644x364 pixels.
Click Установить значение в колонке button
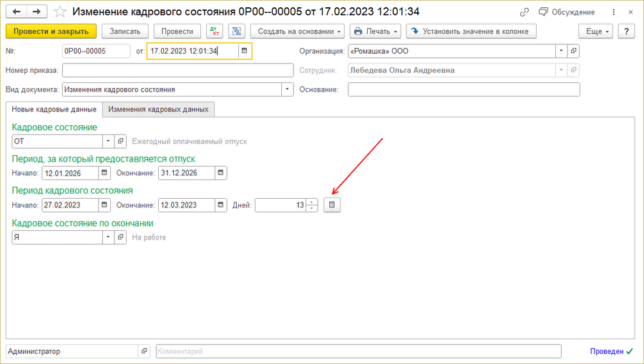471,31
